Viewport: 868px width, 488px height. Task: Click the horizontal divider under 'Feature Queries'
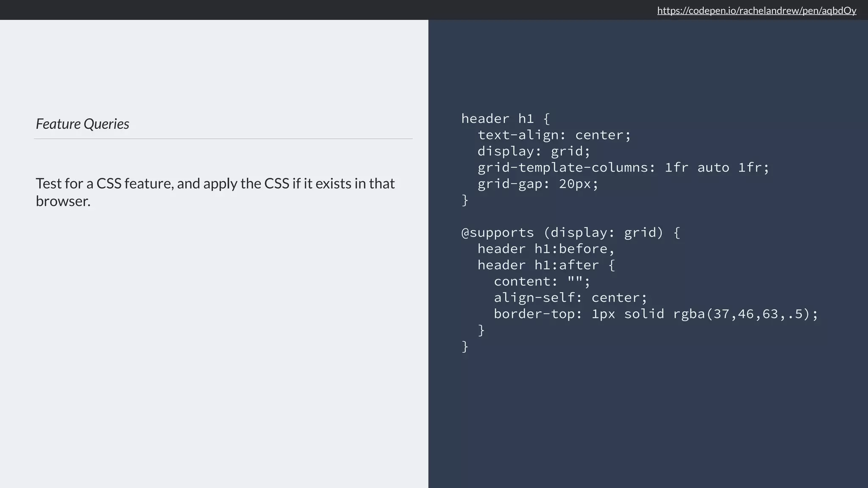pos(223,139)
